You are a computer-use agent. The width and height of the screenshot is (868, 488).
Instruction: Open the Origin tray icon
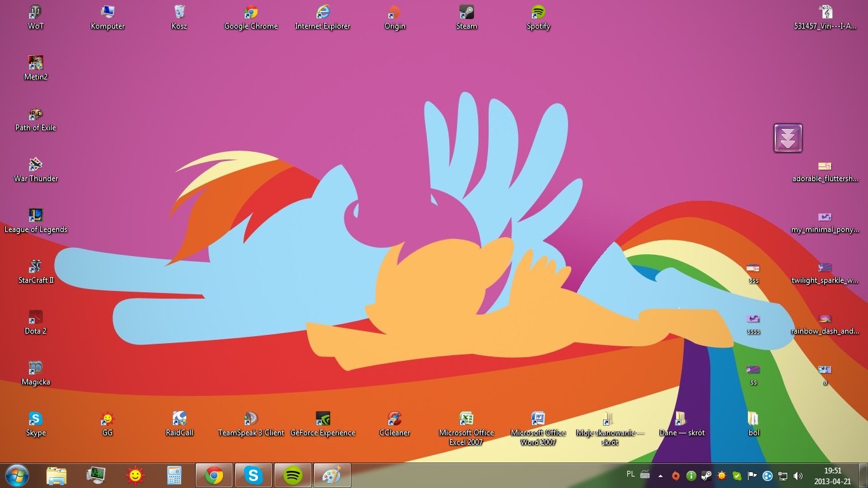coord(675,475)
